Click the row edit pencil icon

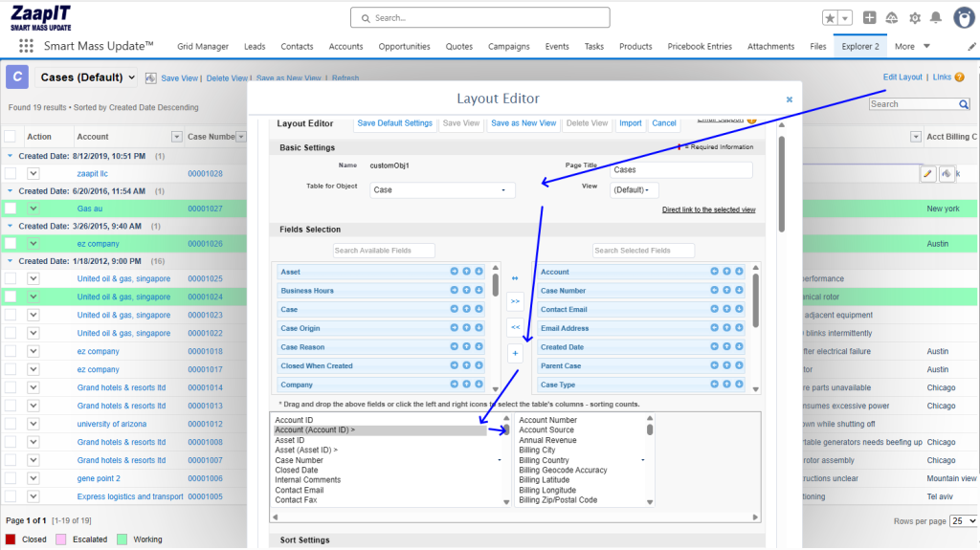(928, 174)
